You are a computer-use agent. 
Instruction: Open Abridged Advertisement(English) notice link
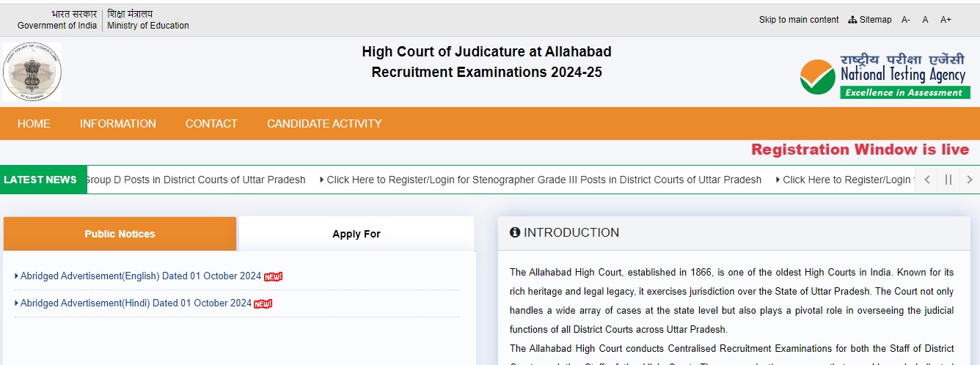[141, 276]
